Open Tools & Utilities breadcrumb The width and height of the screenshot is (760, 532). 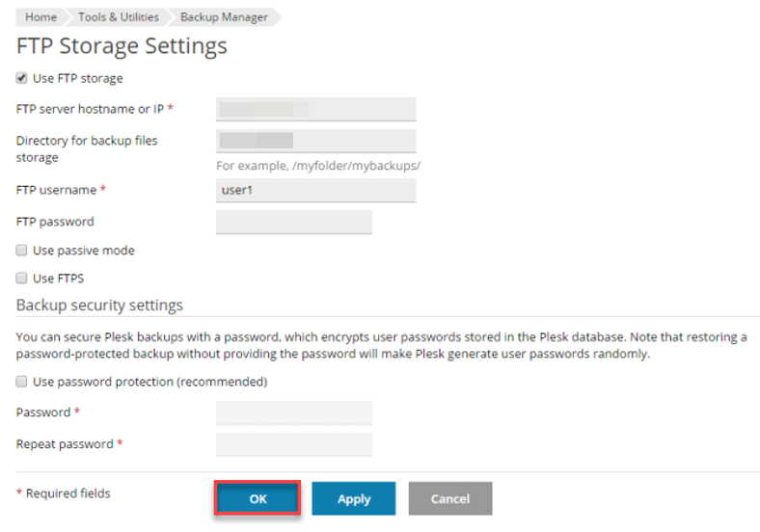pos(118,17)
